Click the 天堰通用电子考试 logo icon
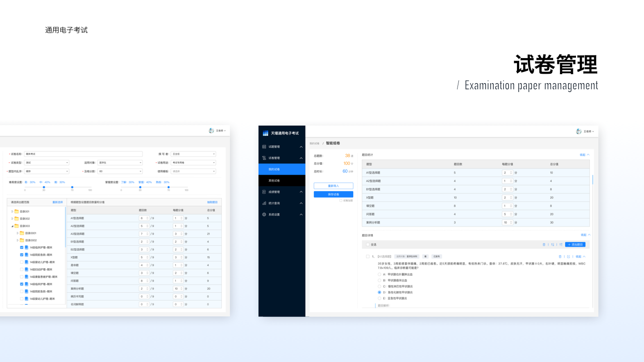This screenshot has width=644, height=362. [x=265, y=133]
